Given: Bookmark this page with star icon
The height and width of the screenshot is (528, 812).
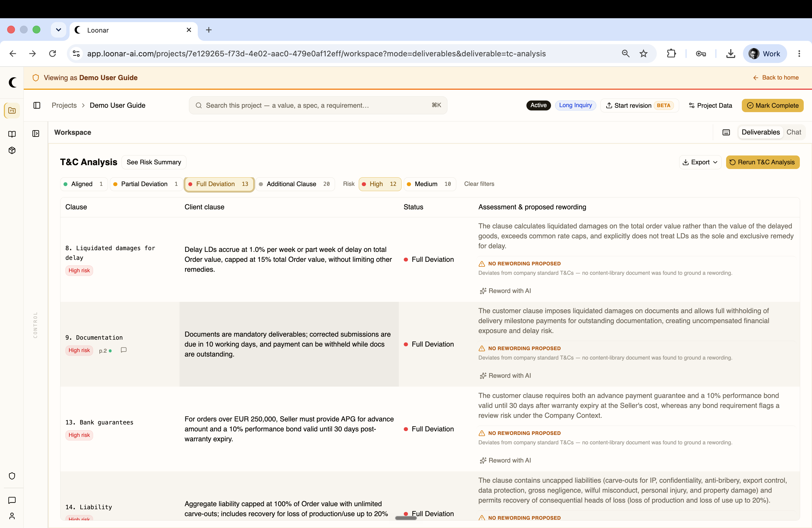Looking at the screenshot, I should (644, 54).
